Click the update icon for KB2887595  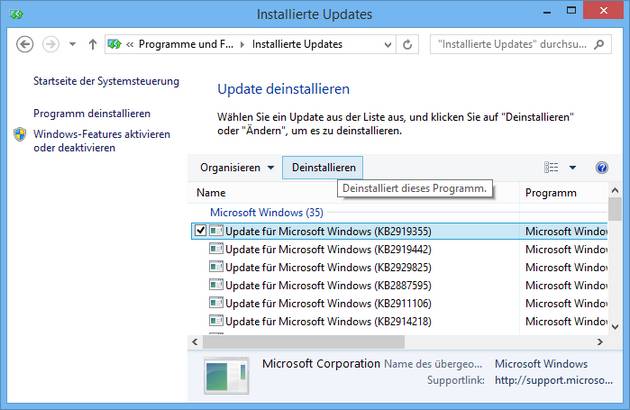click(x=216, y=285)
